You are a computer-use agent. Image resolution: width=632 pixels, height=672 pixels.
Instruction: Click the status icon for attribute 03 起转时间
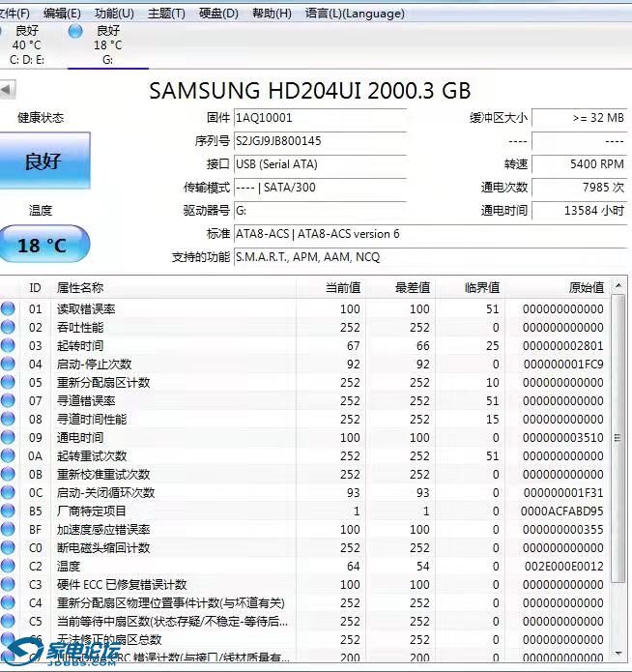8,345
